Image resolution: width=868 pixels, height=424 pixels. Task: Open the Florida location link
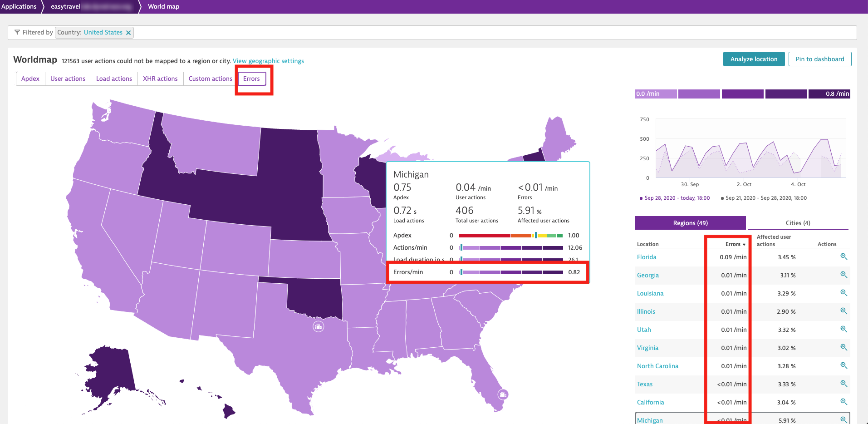(647, 257)
